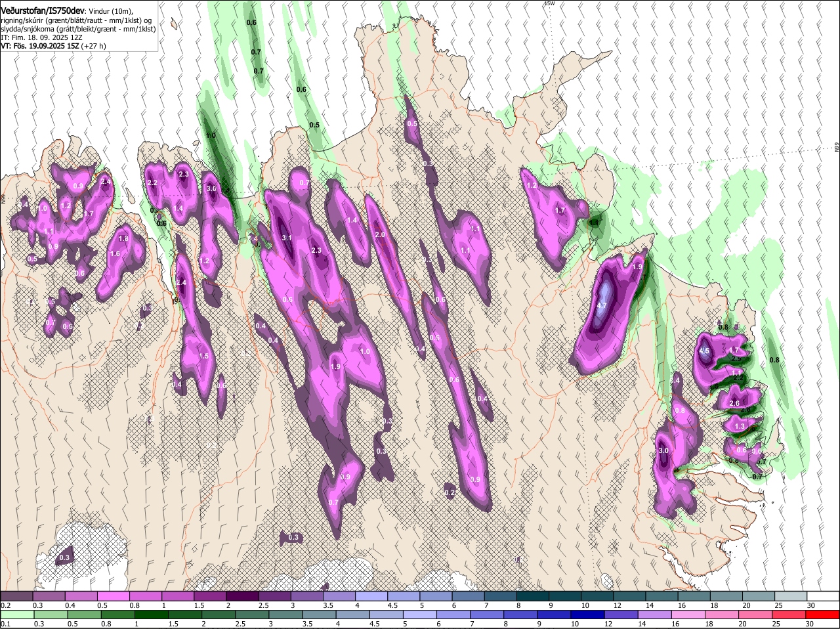The image size is (840, 629).
Task: Click palest green lower swatch between 0.1 and 0.3
Action: (18, 615)
